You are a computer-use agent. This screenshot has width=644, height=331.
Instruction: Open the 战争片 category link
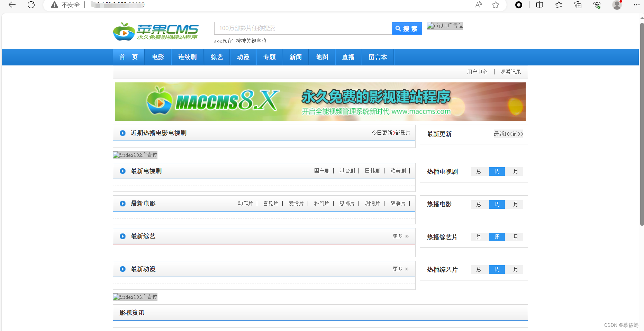coord(398,204)
